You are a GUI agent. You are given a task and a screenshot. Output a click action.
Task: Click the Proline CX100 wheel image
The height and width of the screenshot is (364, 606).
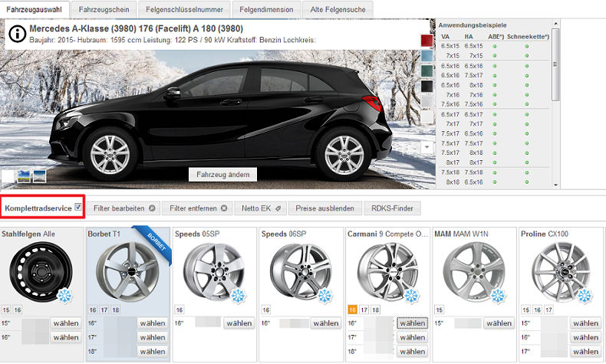pyautogui.click(x=561, y=272)
